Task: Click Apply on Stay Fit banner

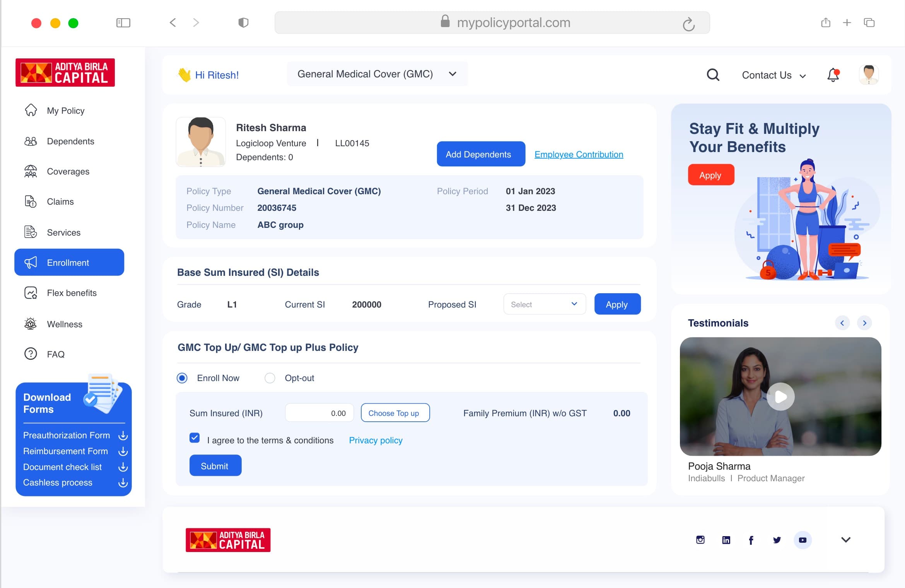Action: (711, 175)
